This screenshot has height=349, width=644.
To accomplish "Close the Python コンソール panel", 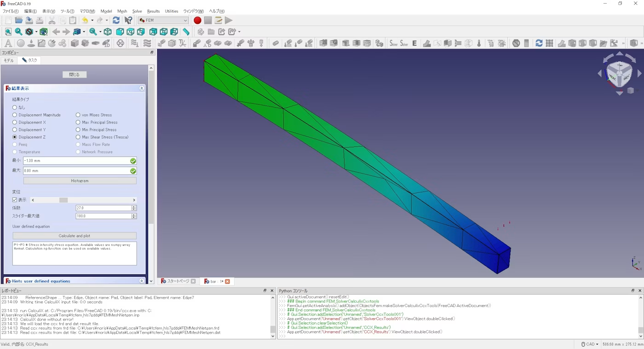I will [x=639, y=291].
